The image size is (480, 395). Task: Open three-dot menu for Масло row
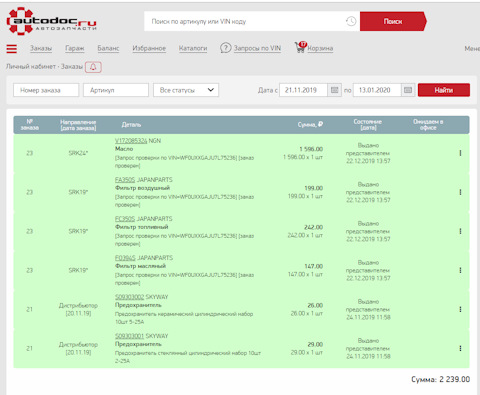point(460,153)
